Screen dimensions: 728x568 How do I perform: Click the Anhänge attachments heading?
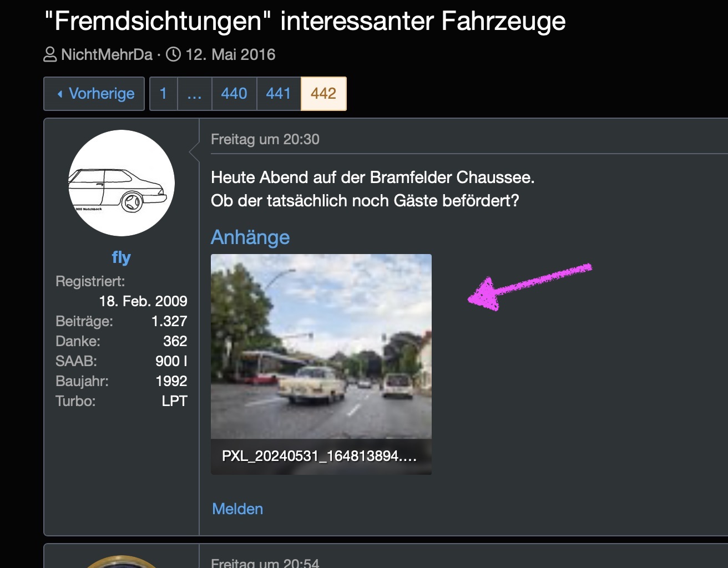pyautogui.click(x=250, y=237)
